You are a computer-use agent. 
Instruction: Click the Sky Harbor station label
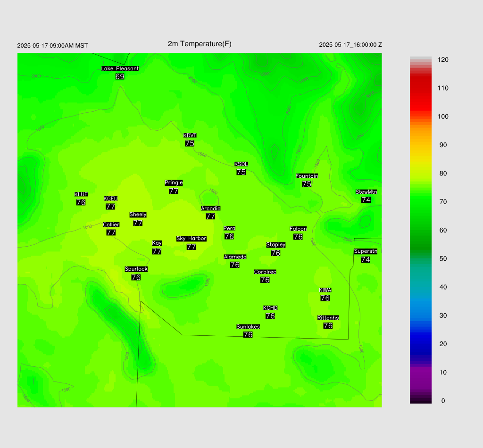pyautogui.click(x=192, y=239)
